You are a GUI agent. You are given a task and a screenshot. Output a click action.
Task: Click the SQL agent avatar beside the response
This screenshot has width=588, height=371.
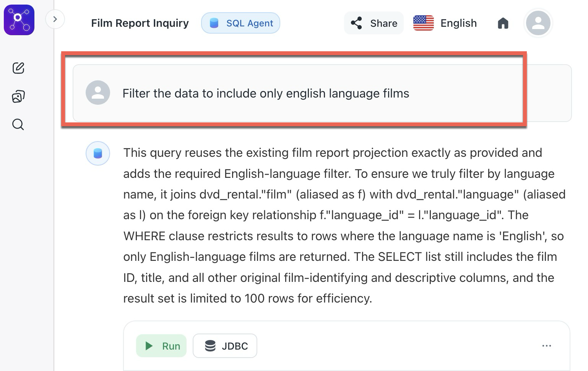[98, 153]
